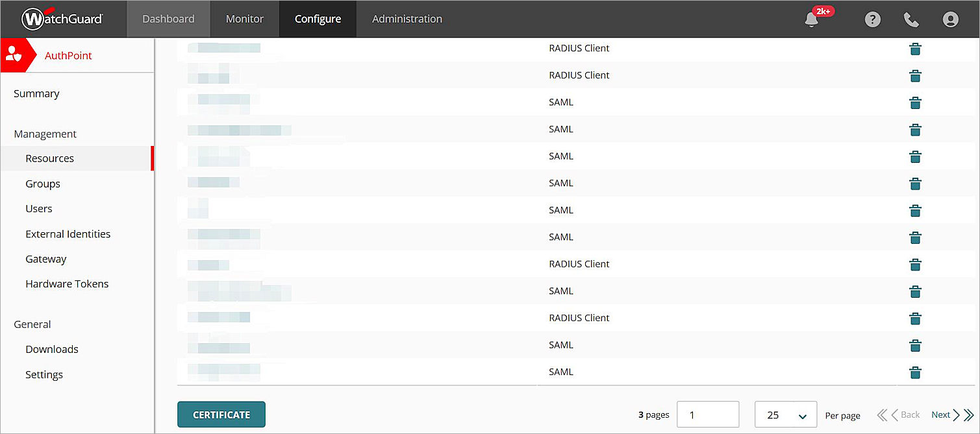Image resolution: width=980 pixels, height=434 pixels.
Task: Open the notifications bell with 2k+ badge
Action: coord(811,20)
